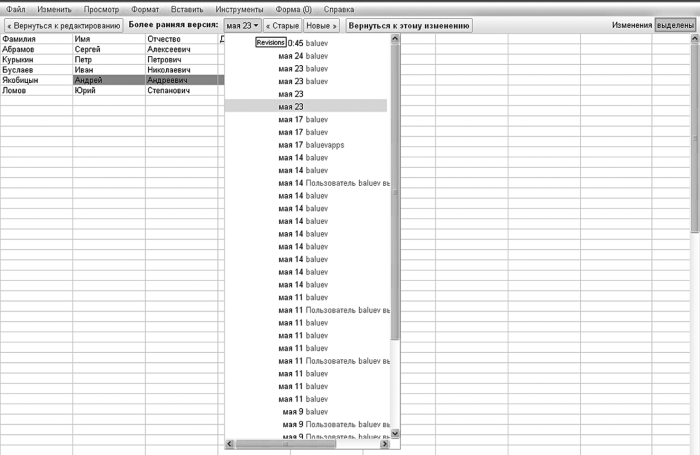Expand the май 23 revision dropdown

(x=242, y=25)
